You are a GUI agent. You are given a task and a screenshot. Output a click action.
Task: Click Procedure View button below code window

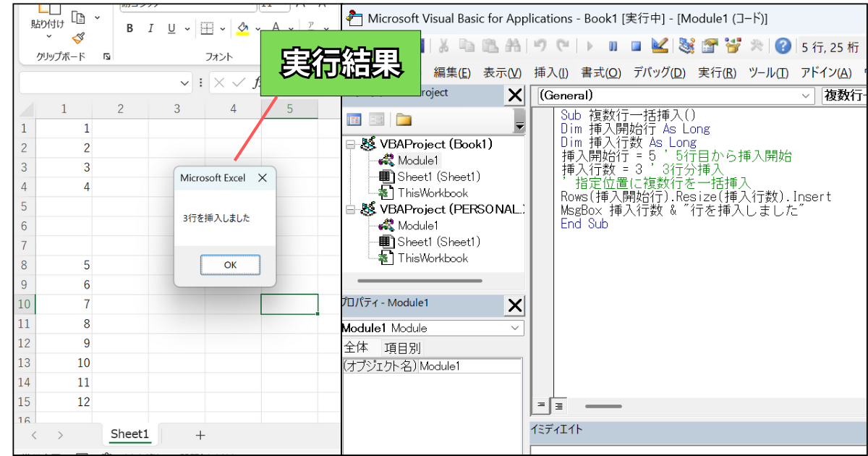(x=541, y=405)
